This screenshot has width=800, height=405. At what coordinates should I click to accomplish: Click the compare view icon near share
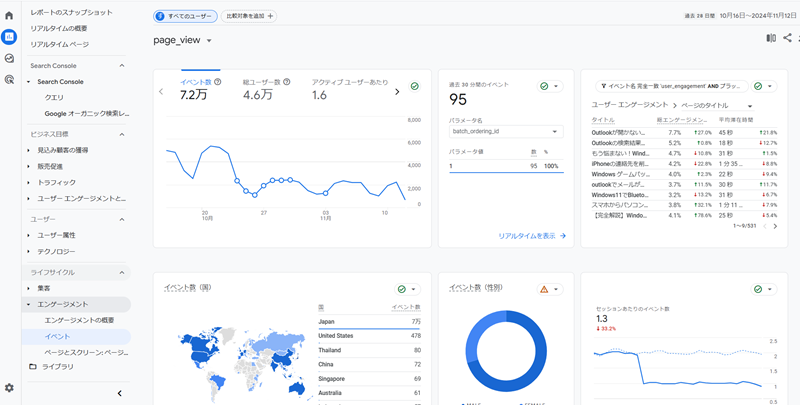(x=771, y=39)
